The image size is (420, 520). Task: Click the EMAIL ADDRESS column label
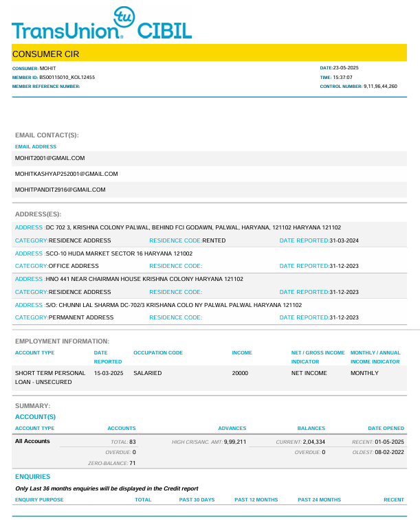click(36, 146)
